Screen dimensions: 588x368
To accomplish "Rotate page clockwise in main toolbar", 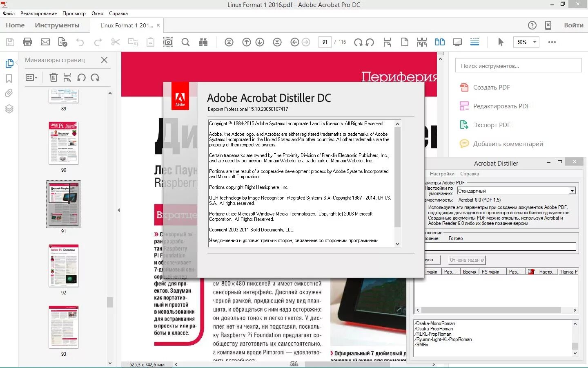I will [x=358, y=42].
